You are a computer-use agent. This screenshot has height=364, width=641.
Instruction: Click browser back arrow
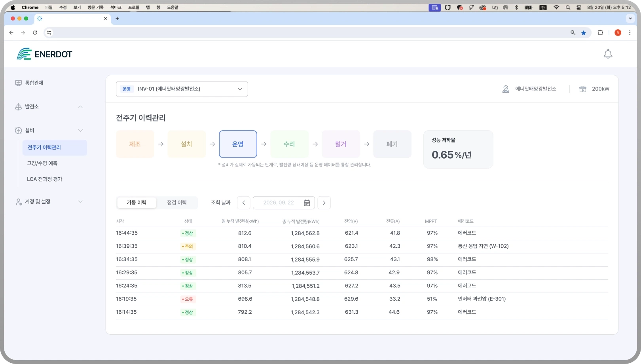[x=11, y=33]
